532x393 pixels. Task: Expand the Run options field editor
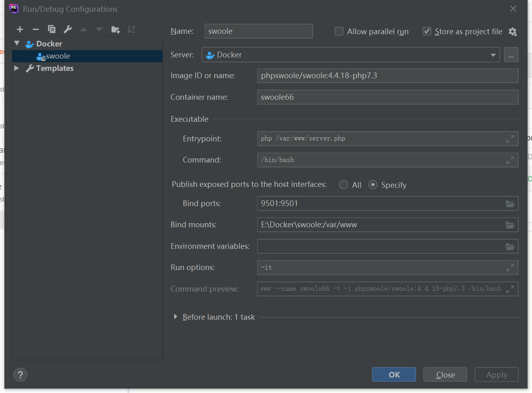(x=510, y=268)
